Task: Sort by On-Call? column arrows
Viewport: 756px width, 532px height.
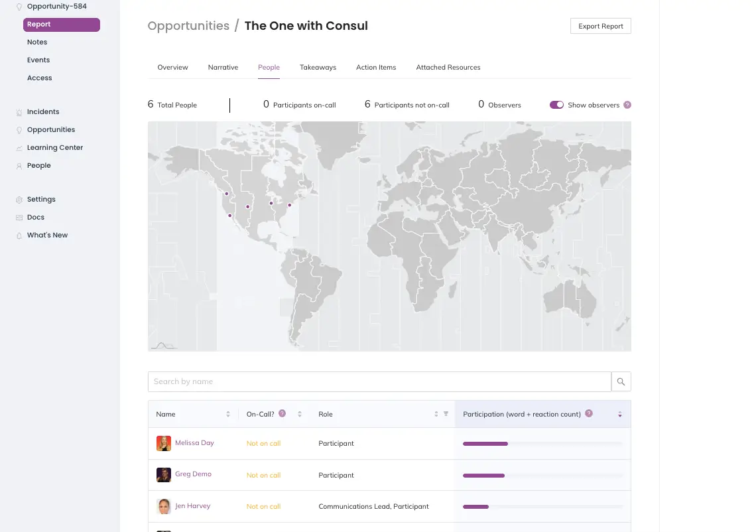Action: coord(299,414)
